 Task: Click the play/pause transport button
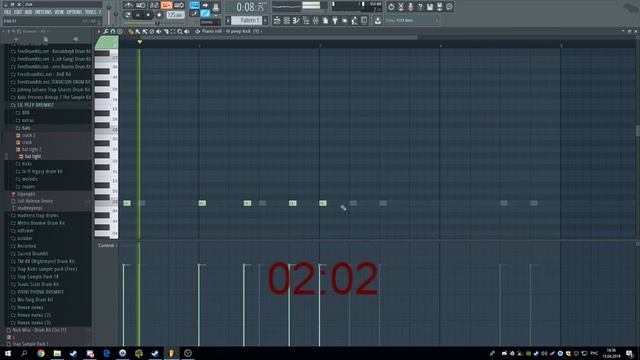[x=138, y=15]
